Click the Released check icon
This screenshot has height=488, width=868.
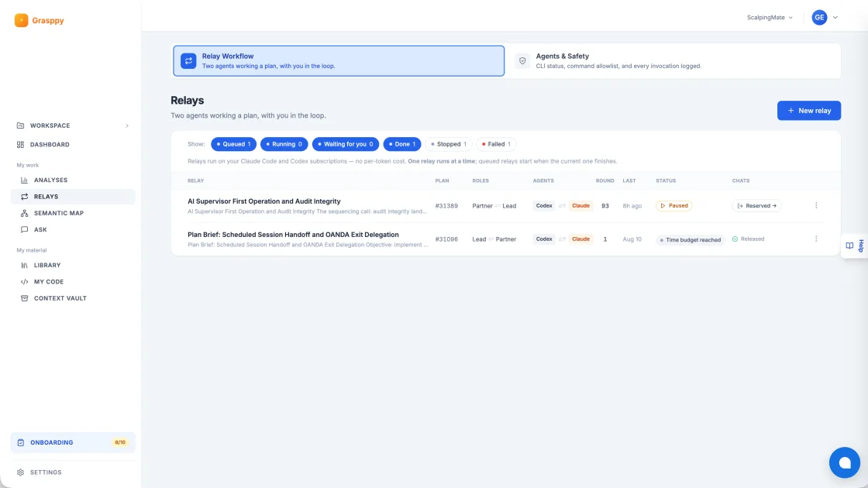click(x=735, y=239)
